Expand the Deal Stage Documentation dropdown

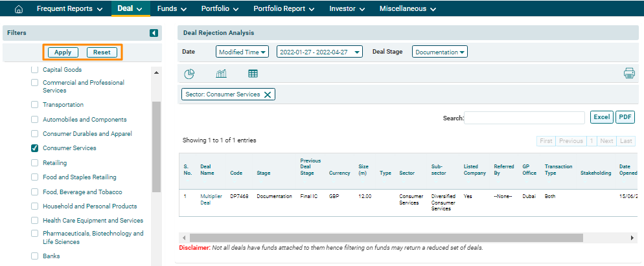[439, 52]
